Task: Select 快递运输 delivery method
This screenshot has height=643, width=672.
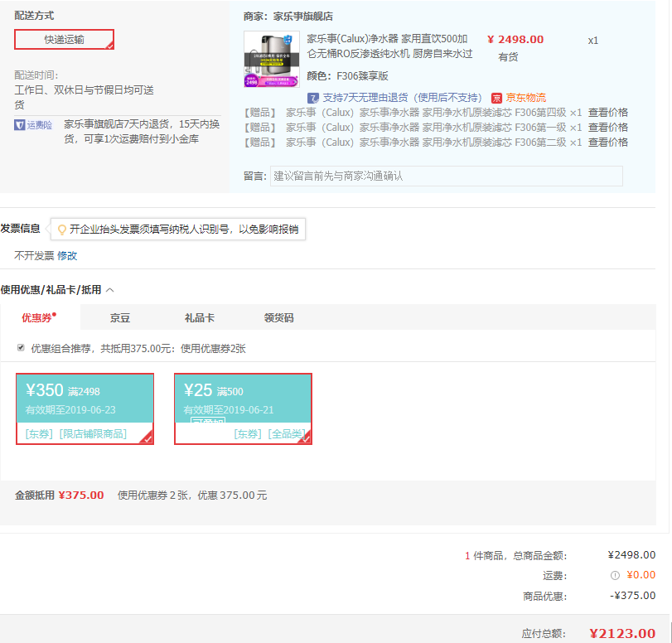Action: [65, 40]
